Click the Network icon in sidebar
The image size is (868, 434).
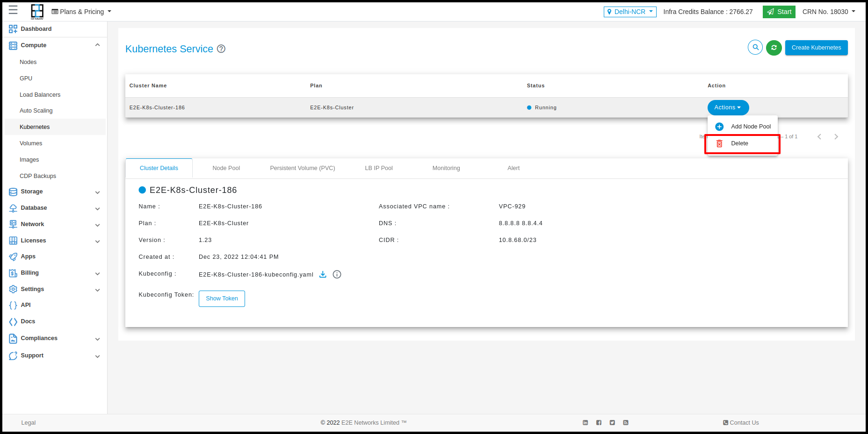pyautogui.click(x=13, y=224)
